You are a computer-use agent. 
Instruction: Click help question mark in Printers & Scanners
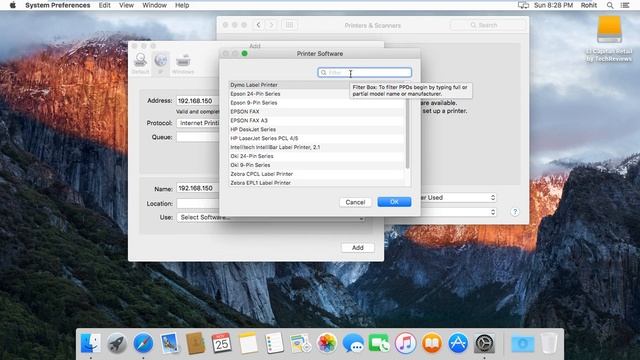click(x=515, y=212)
